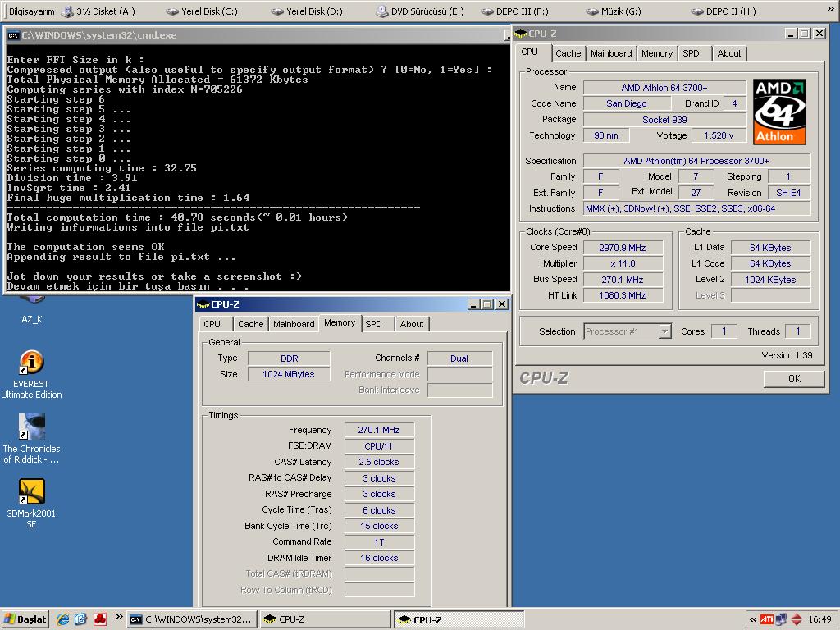Click the Channels # Dual value
The width and height of the screenshot is (840, 630).
click(459, 358)
